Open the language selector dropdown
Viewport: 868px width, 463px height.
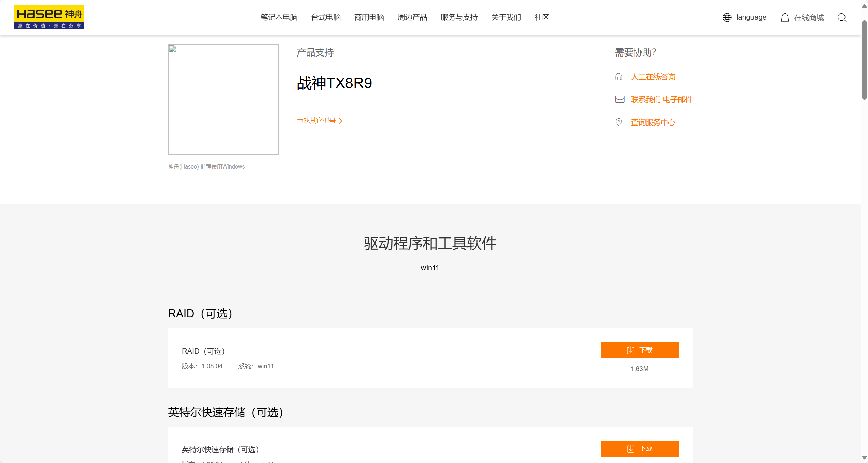point(751,17)
